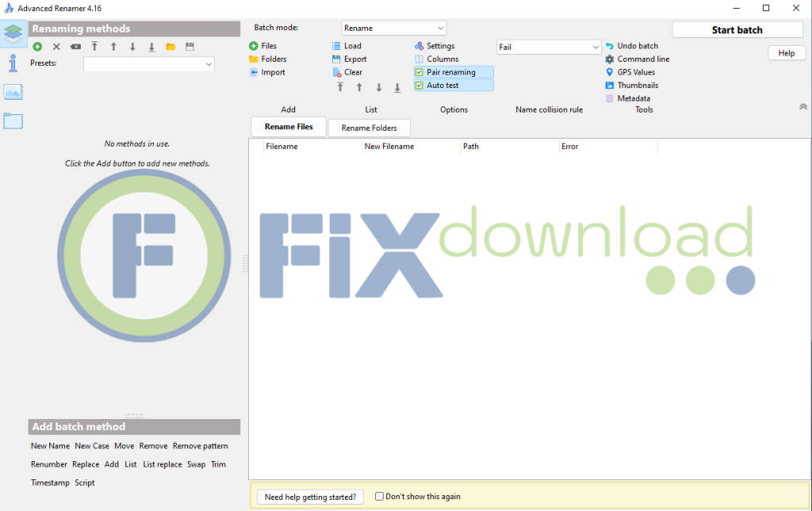Image resolution: width=812 pixels, height=511 pixels.
Task: Click the GPS Values tool
Action: [635, 72]
